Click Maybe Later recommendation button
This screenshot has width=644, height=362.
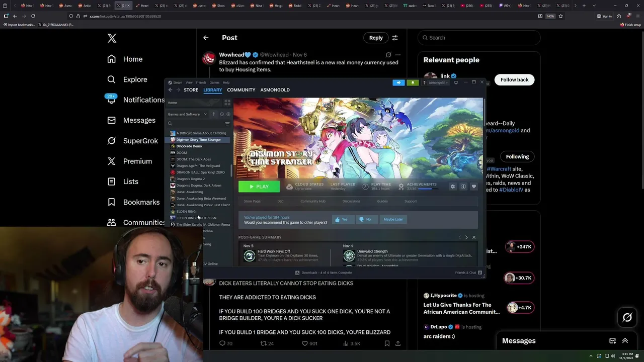click(x=393, y=219)
